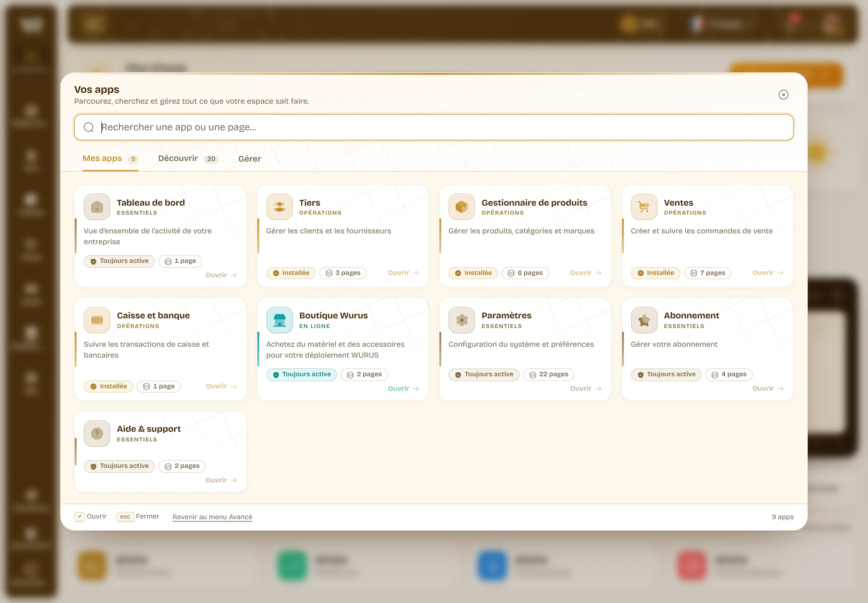Click Ouvrir on the Tiers card
Viewport: 868px width, 603px height.
click(x=403, y=273)
